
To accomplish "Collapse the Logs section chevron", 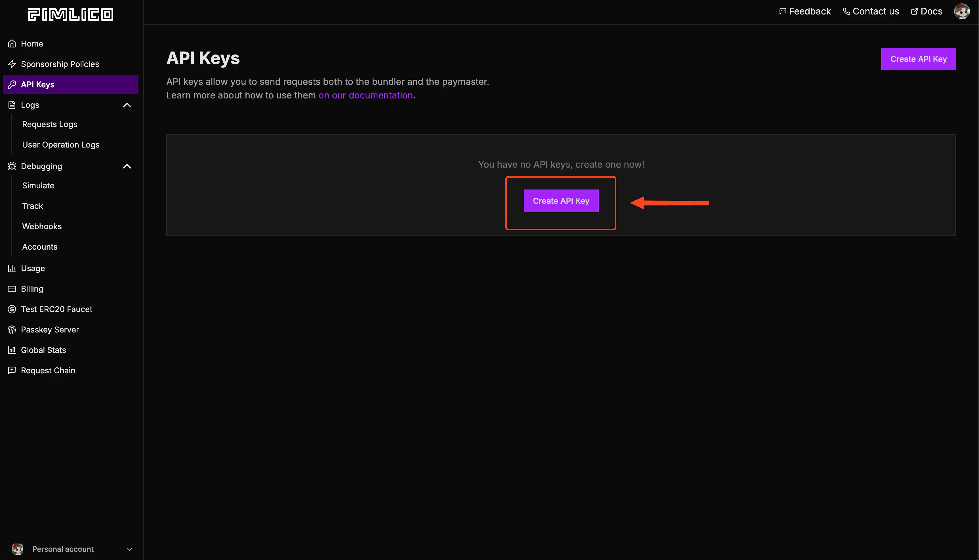I will [x=127, y=105].
